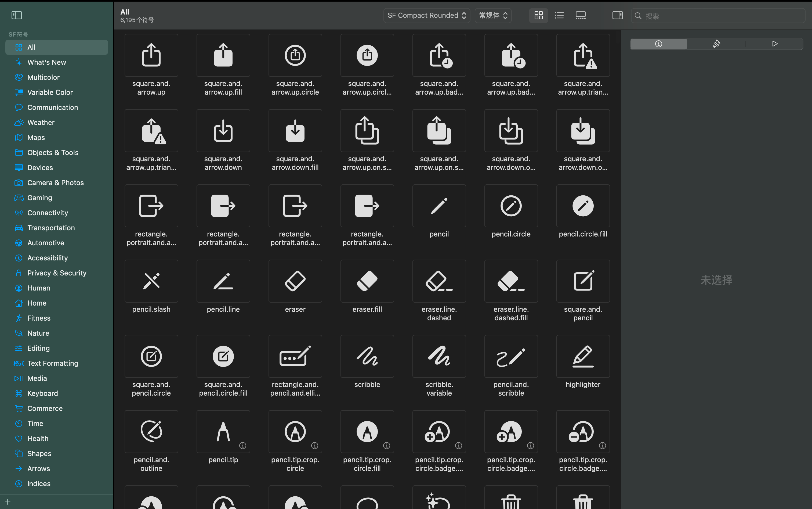Add a new collection with plus button
Viewport: 812px width, 509px height.
[x=8, y=502]
